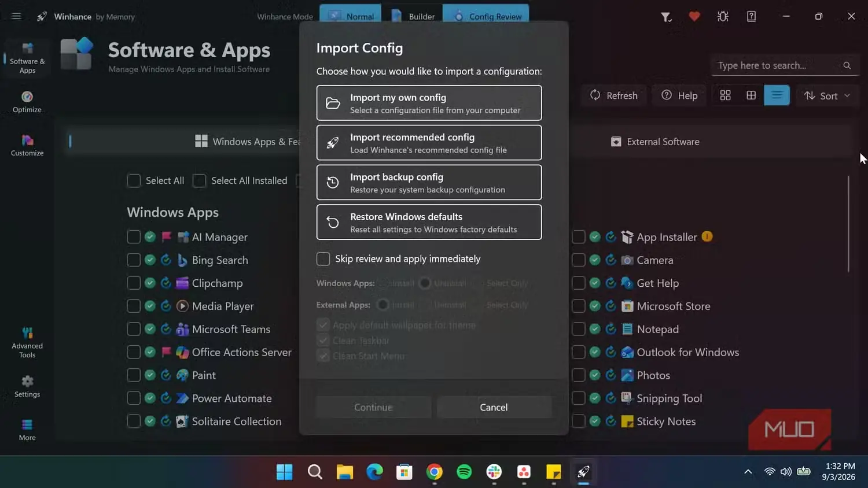
Task: Choose Restore Windows defaults
Action: [429, 222]
